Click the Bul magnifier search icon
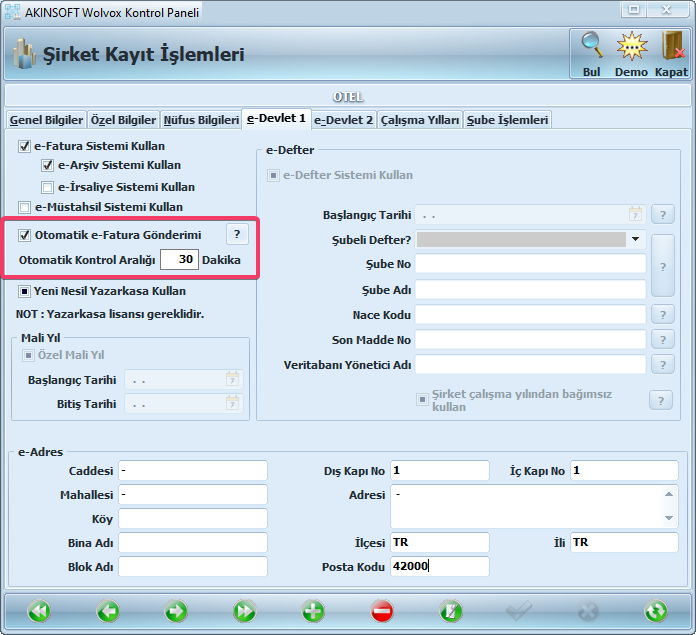696x635 pixels. [592, 46]
